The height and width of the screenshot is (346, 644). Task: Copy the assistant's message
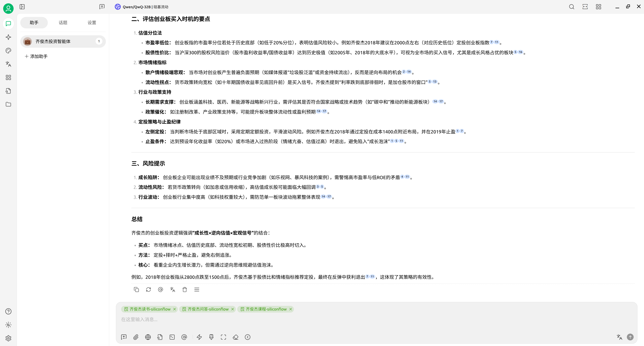(136, 289)
